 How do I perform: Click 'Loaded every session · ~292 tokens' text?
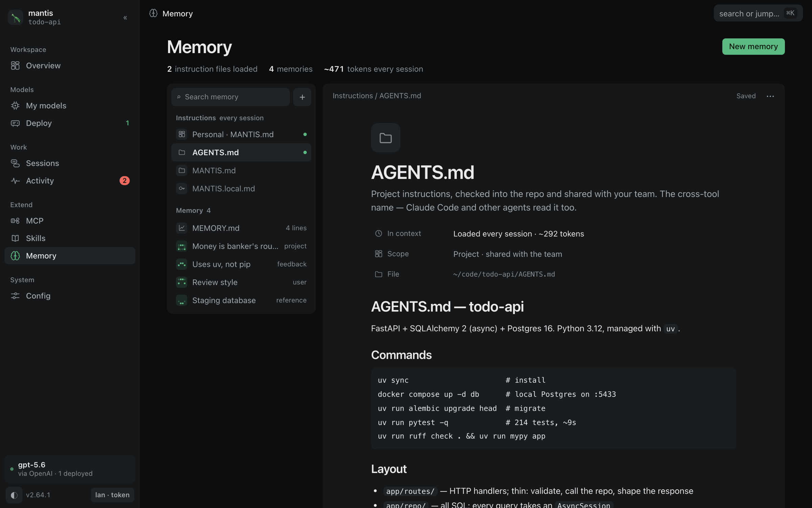pos(519,234)
